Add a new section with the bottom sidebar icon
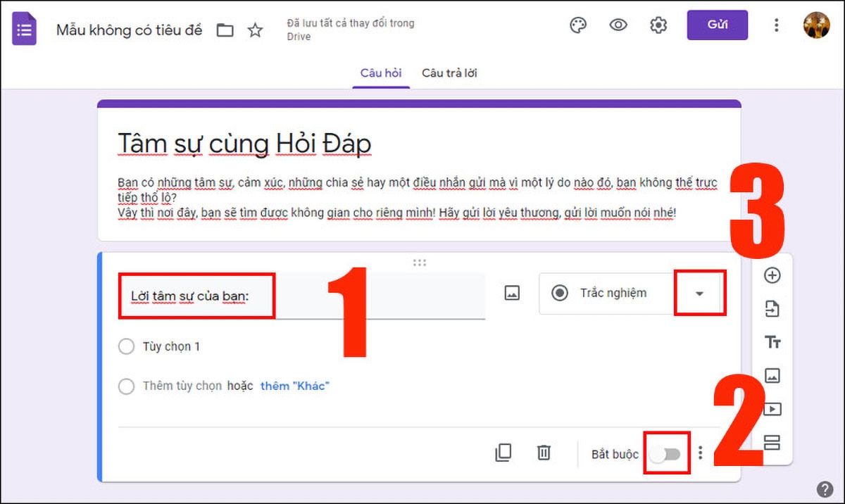This screenshot has width=845, height=504. [772, 442]
